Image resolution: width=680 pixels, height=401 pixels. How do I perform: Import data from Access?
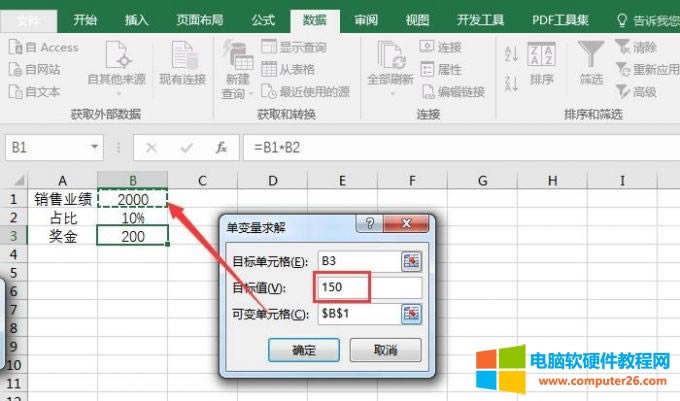tap(43, 47)
